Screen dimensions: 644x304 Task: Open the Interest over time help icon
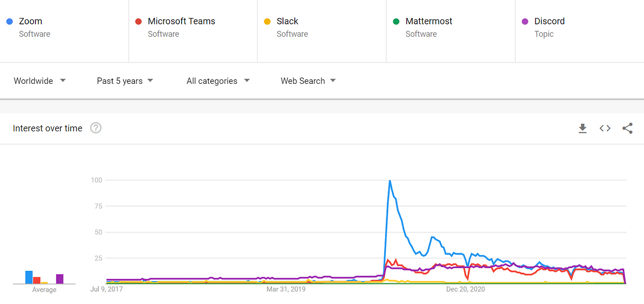96,128
